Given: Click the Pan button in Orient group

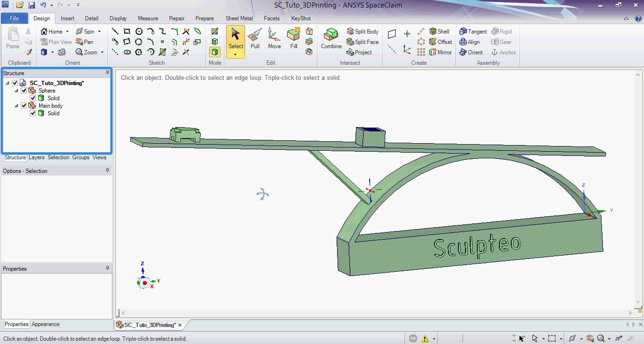Looking at the screenshot, I should [84, 42].
